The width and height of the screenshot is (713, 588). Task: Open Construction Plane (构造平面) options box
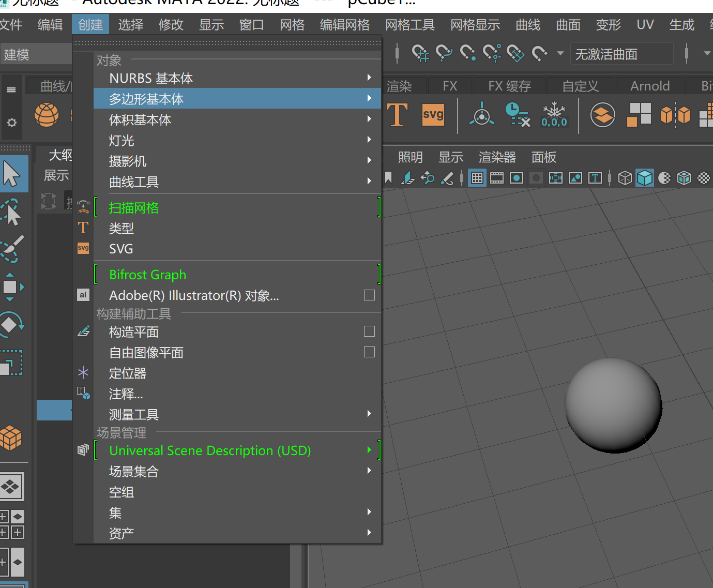click(369, 331)
